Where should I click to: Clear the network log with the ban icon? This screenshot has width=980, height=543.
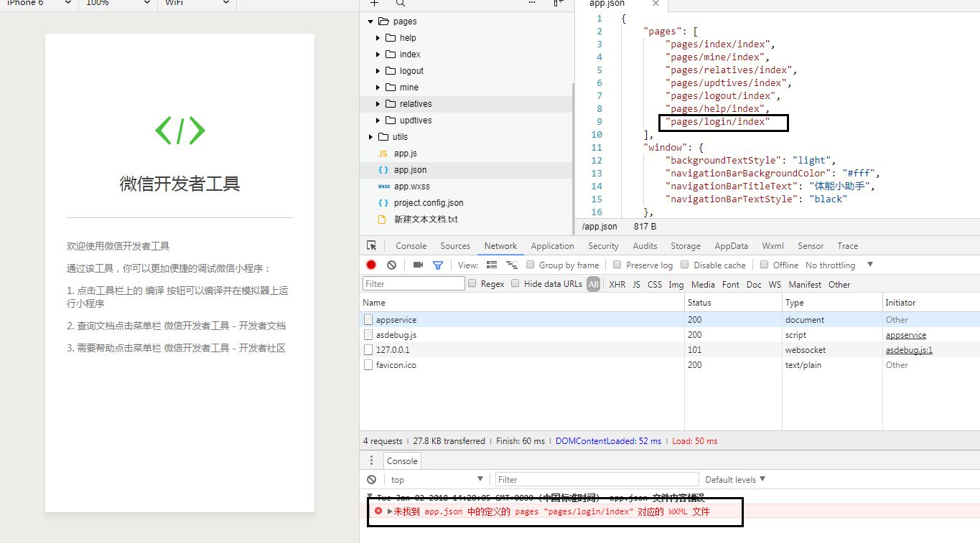click(391, 265)
